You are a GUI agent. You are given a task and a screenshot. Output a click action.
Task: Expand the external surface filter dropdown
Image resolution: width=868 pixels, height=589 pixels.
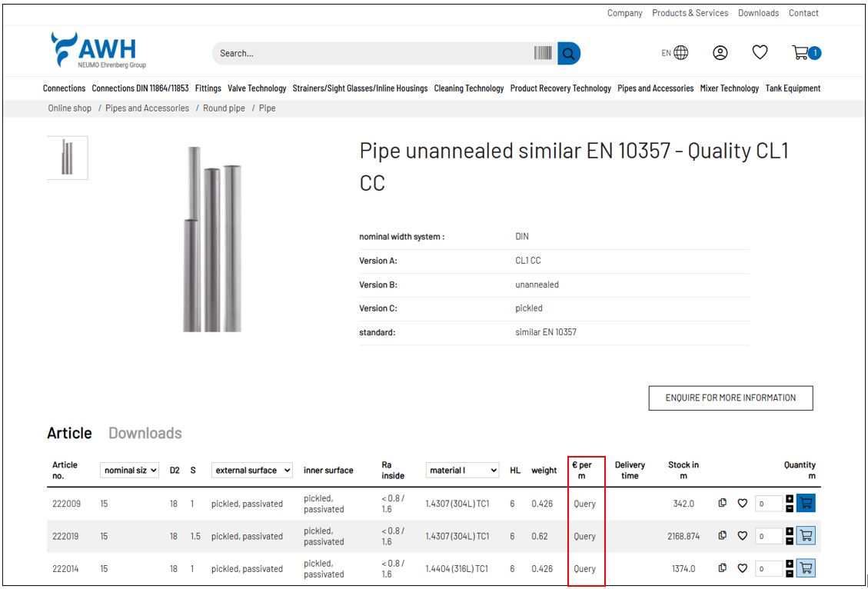252,470
